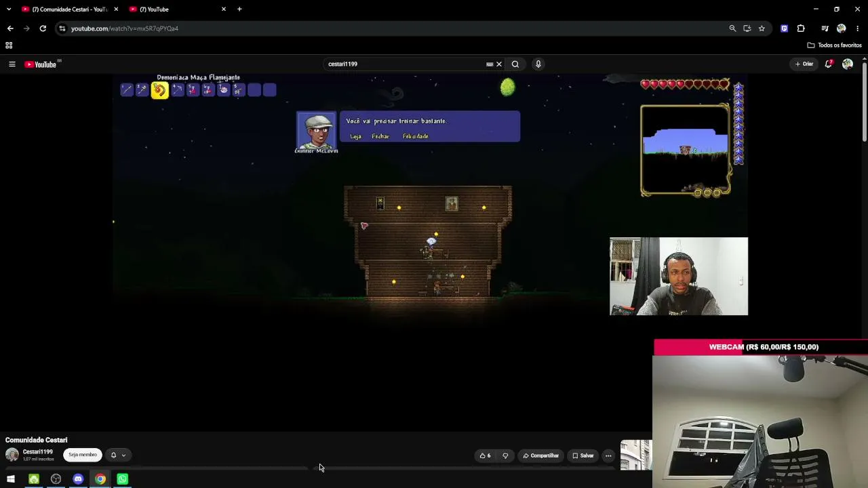Viewport: 868px width, 488px height.
Task: Reload the page
Action: [x=43, y=28]
